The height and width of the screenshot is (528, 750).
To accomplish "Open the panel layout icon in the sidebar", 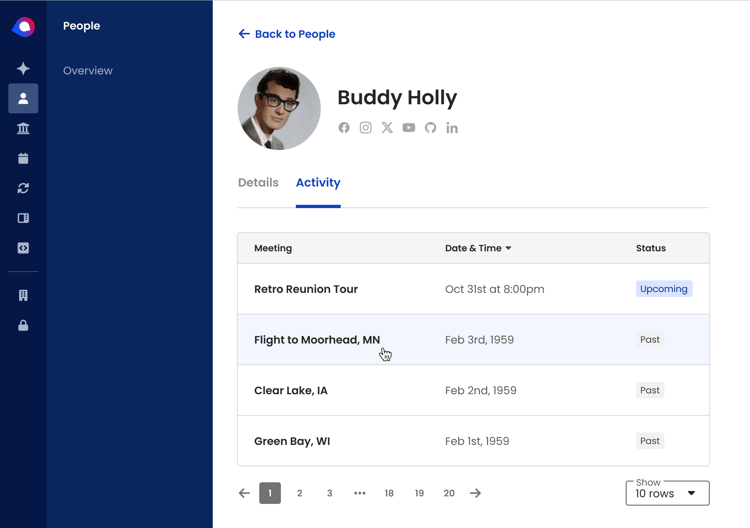I will point(23,218).
